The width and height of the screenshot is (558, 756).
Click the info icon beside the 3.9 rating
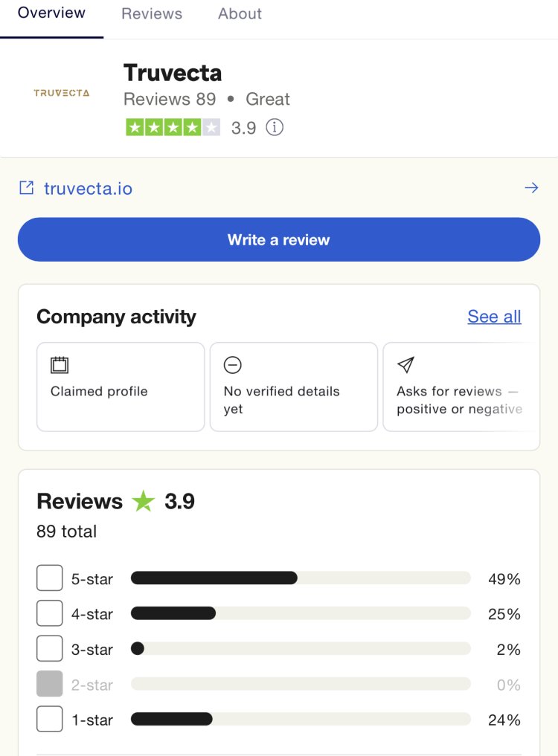coord(275,127)
